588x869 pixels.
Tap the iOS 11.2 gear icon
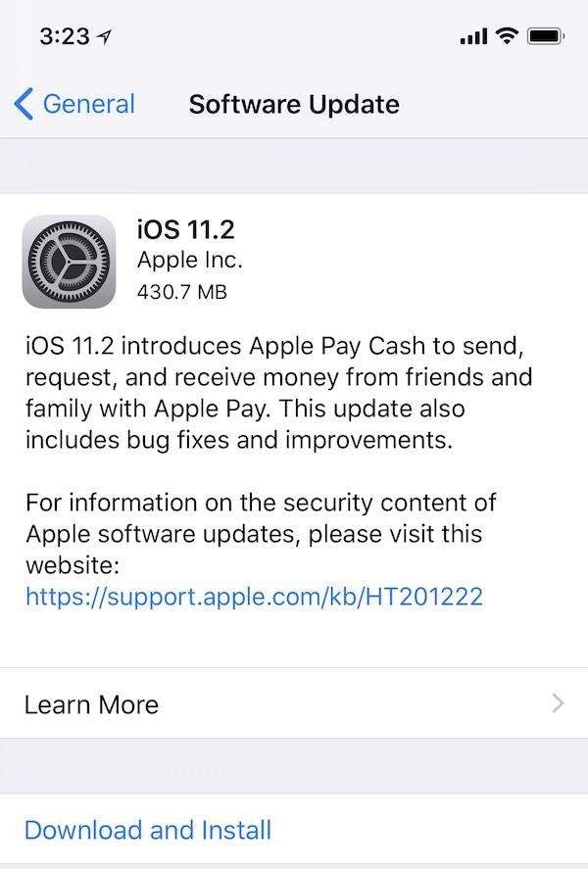pyautogui.click(x=70, y=262)
